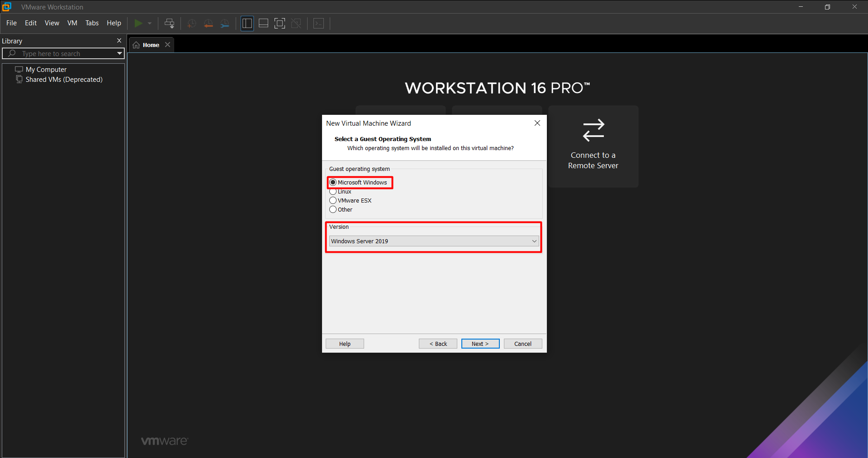Click the Connect to a Remote Server tile
The image size is (868, 458).
[593, 146]
